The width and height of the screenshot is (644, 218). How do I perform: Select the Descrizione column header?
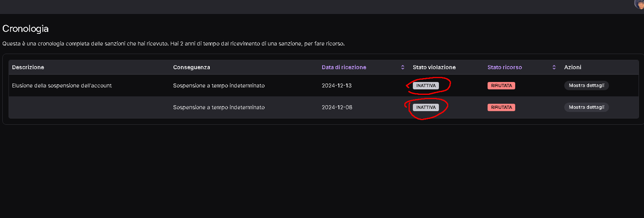(x=28, y=67)
